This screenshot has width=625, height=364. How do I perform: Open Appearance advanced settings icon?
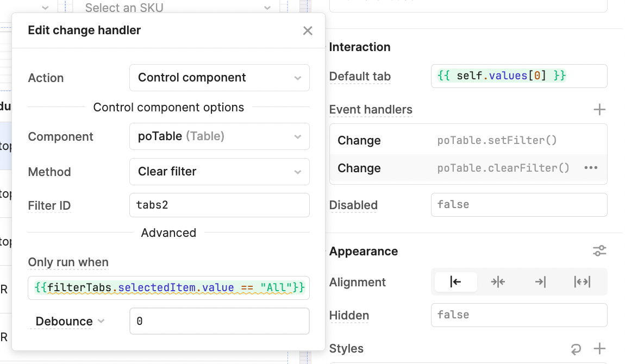599,251
